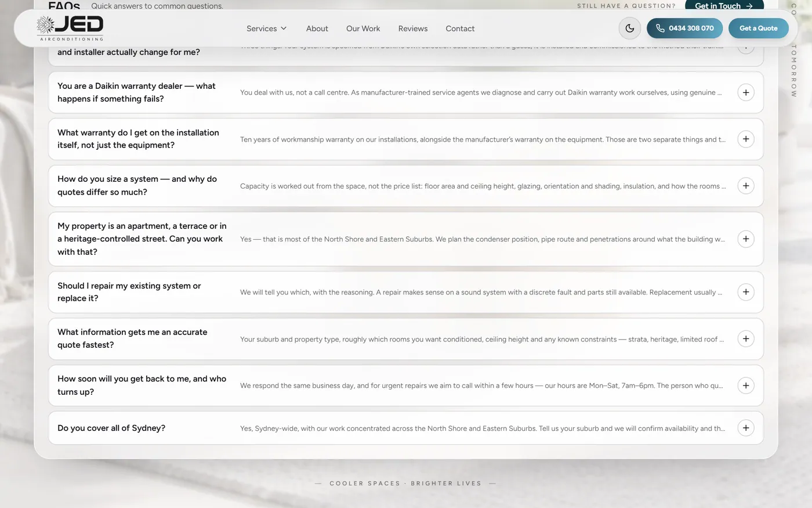Image resolution: width=812 pixels, height=508 pixels.
Task: Click answer preview starting 'Capacity is worked out'
Action: pyautogui.click(x=483, y=186)
